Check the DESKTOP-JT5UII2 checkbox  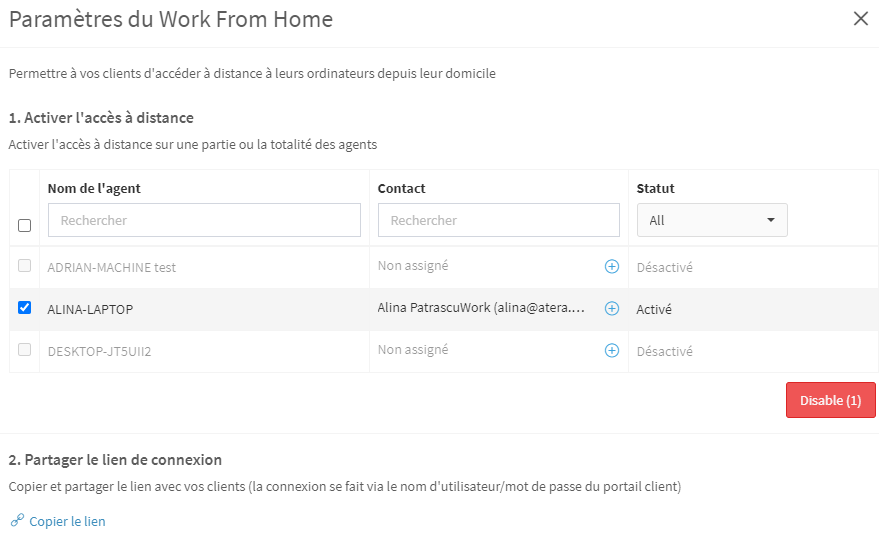click(24, 350)
